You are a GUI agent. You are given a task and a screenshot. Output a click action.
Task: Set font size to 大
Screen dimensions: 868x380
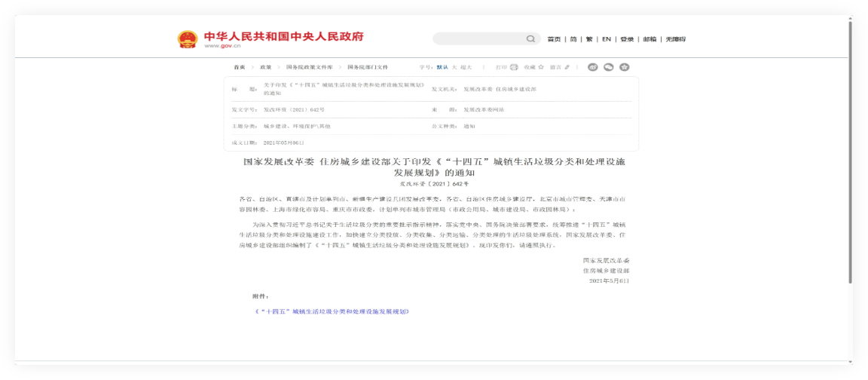(x=454, y=67)
